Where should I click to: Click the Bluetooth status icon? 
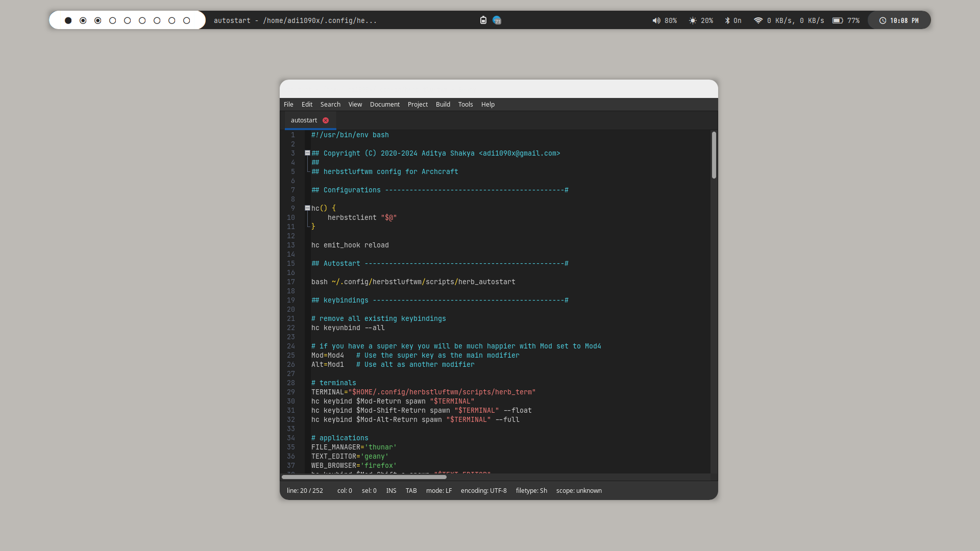pos(727,21)
